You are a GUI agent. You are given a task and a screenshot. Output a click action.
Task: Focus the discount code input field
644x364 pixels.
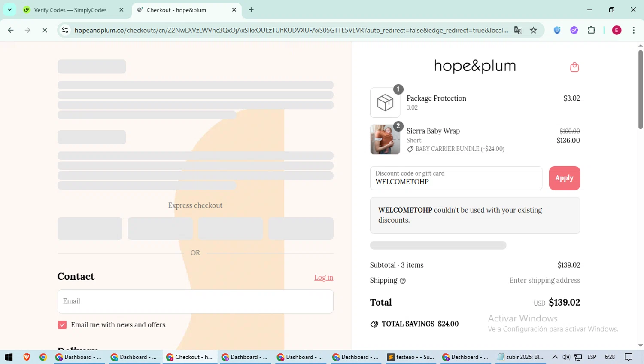pos(456,178)
